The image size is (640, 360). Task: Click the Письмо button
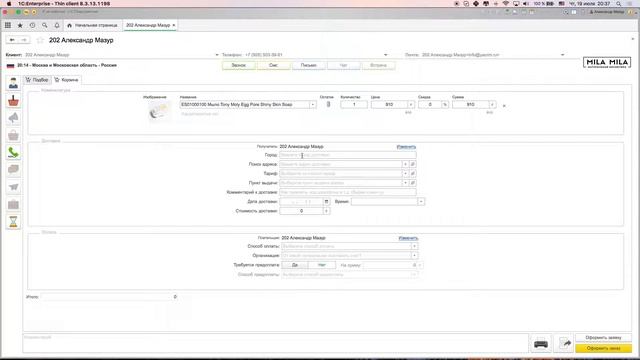coord(309,65)
